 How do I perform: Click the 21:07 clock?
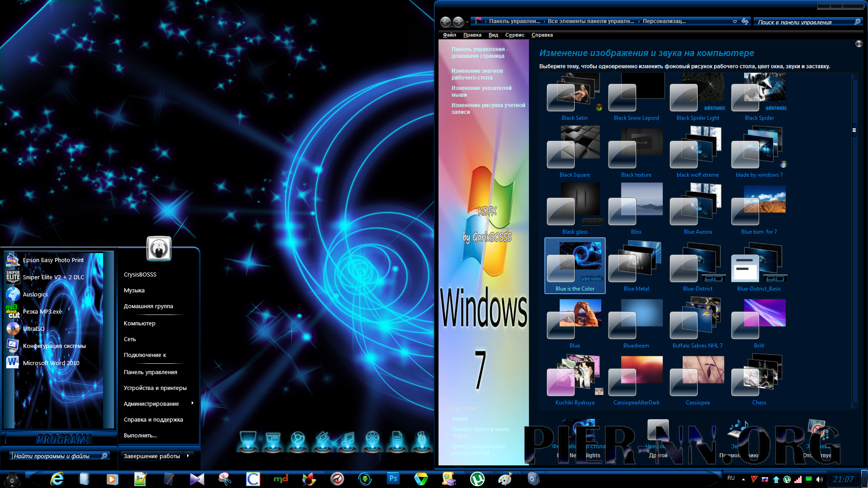pos(843,479)
